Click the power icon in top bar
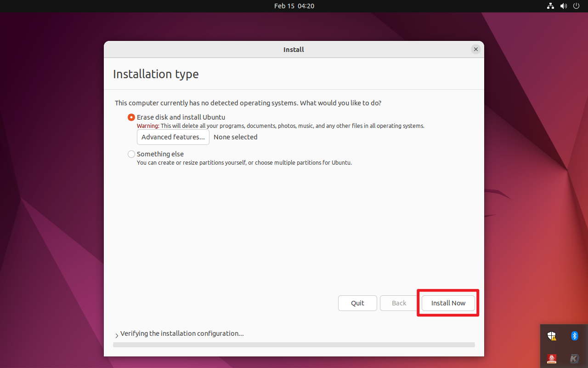Image resolution: width=588 pixels, height=368 pixels. coord(577,6)
